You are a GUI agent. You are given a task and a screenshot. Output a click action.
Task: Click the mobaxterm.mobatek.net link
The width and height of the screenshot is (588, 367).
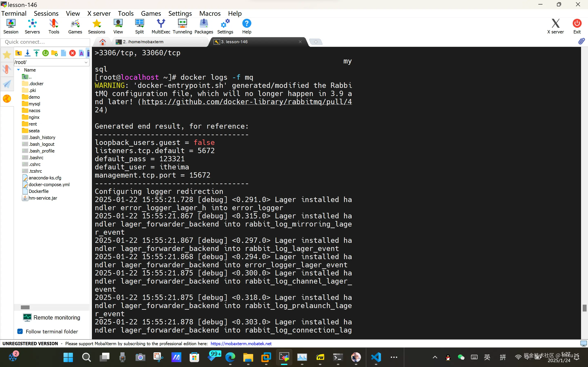(x=241, y=344)
